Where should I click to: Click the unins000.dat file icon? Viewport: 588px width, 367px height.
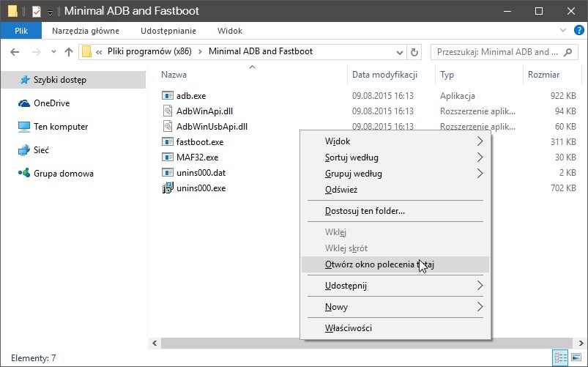point(167,173)
